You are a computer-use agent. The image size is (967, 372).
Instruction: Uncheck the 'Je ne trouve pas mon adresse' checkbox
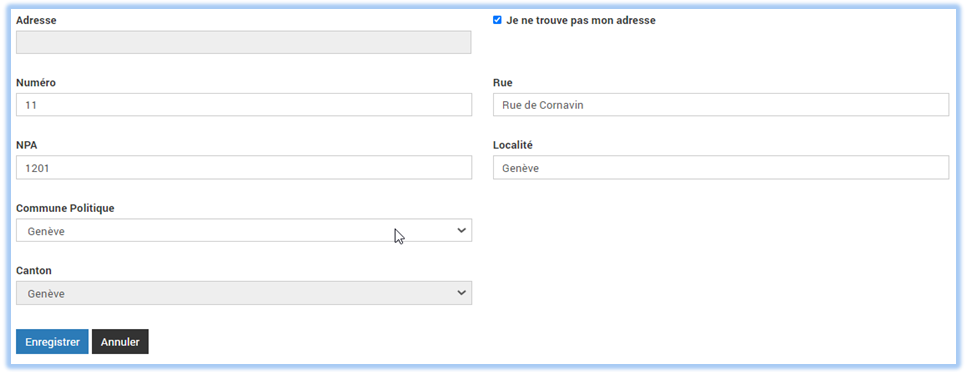(x=497, y=20)
